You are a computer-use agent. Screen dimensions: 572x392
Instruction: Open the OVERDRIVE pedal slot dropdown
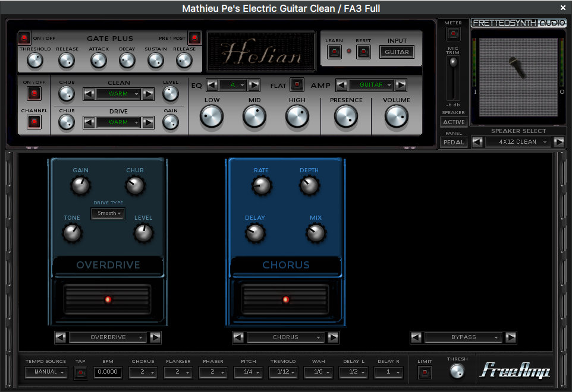(x=108, y=337)
